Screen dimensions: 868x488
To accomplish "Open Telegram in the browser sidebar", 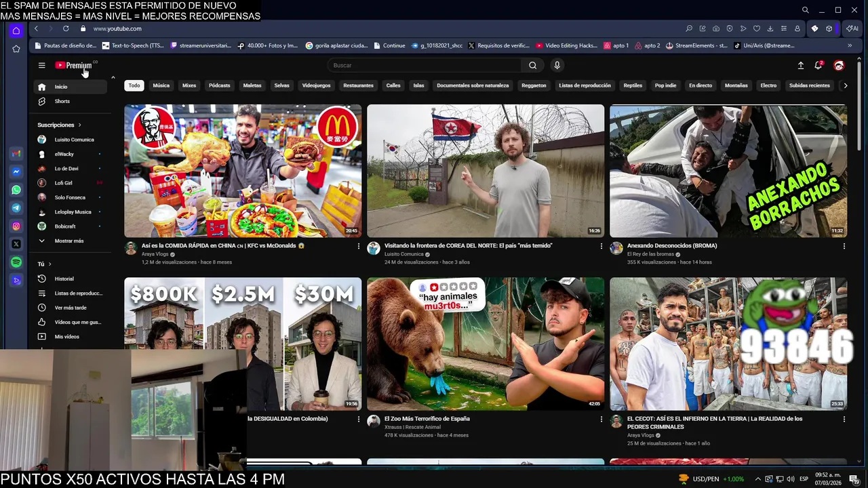I will click(16, 208).
